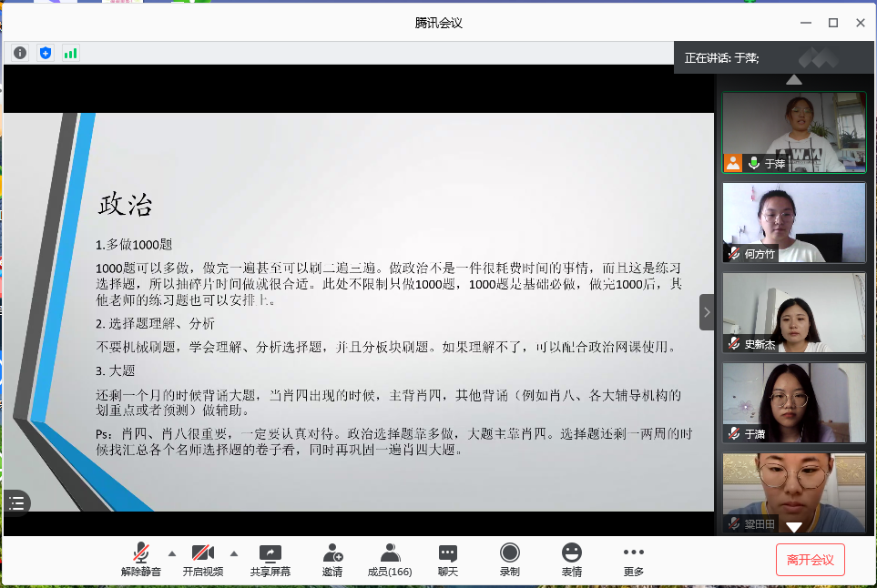Open the list icon at slide bottom-left
877x588 pixels.
click(16, 502)
